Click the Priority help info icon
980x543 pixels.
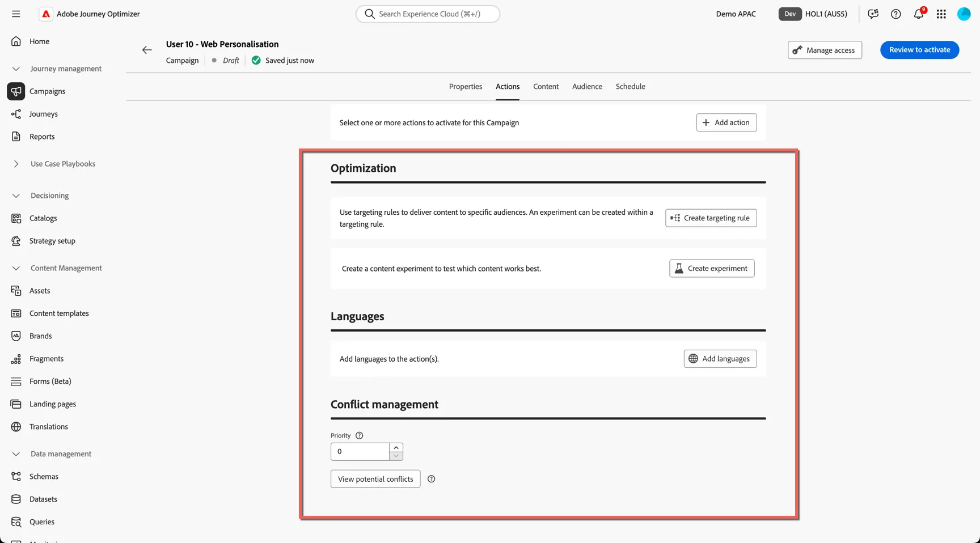359,435
